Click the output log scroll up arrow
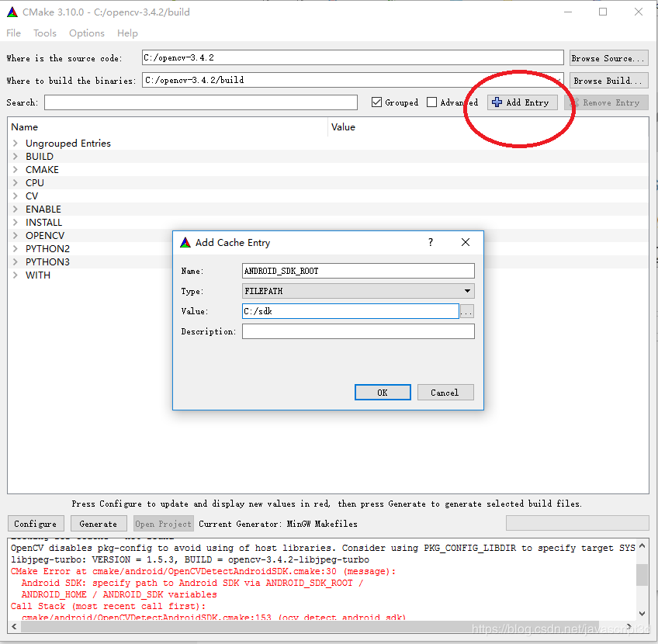Image resolution: width=658 pixels, height=644 pixels. point(642,545)
